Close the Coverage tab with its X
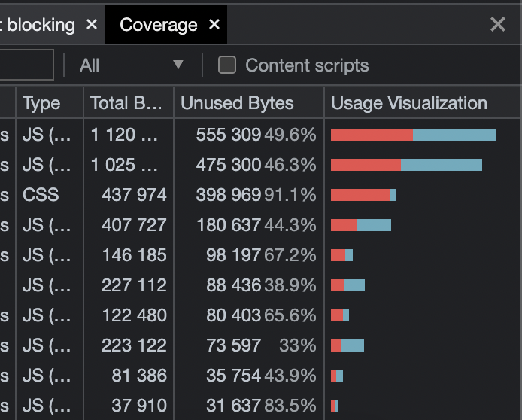The width and height of the screenshot is (522, 420). pos(214,24)
